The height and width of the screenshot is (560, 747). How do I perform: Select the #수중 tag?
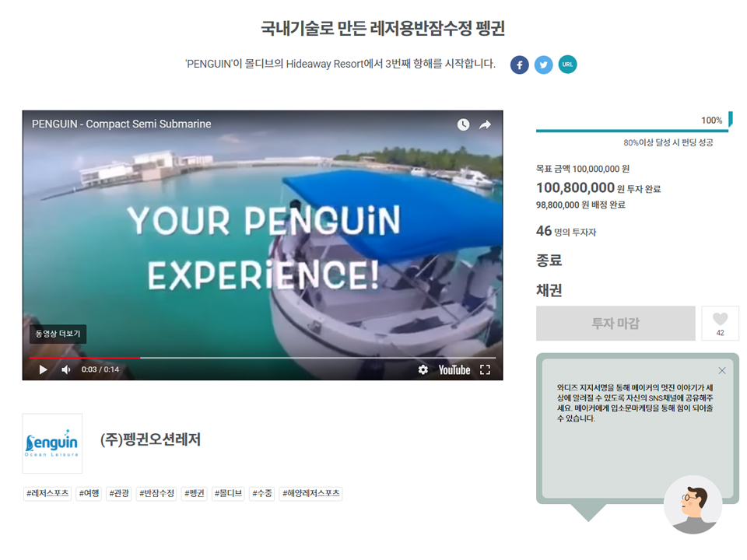[262, 493]
